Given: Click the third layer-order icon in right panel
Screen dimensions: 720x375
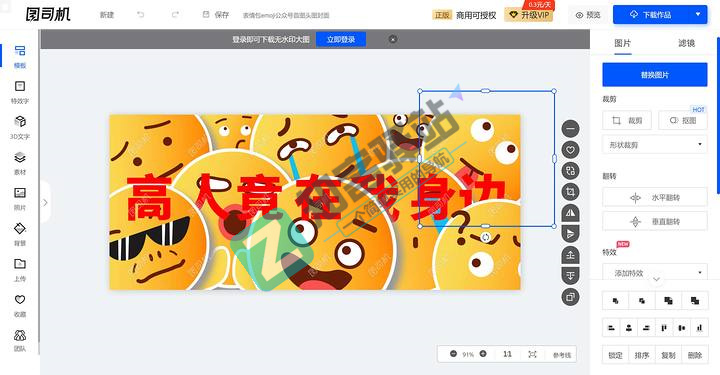Looking at the screenshot, I should point(668,301).
